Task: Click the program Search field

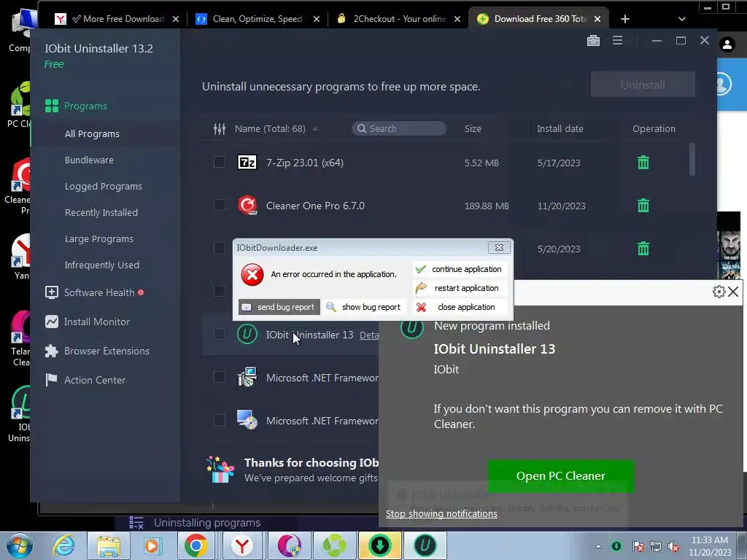Action: click(x=399, y=128)
